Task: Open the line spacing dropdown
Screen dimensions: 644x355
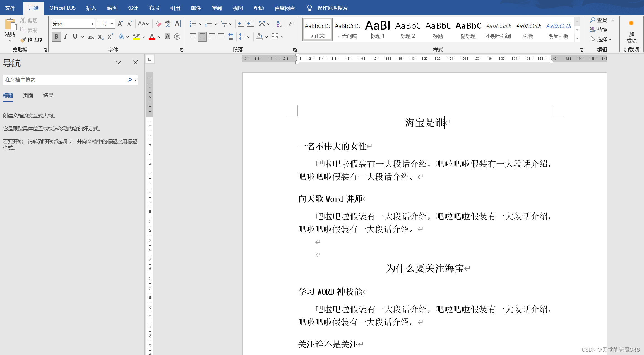Action: tap(244, 37)
